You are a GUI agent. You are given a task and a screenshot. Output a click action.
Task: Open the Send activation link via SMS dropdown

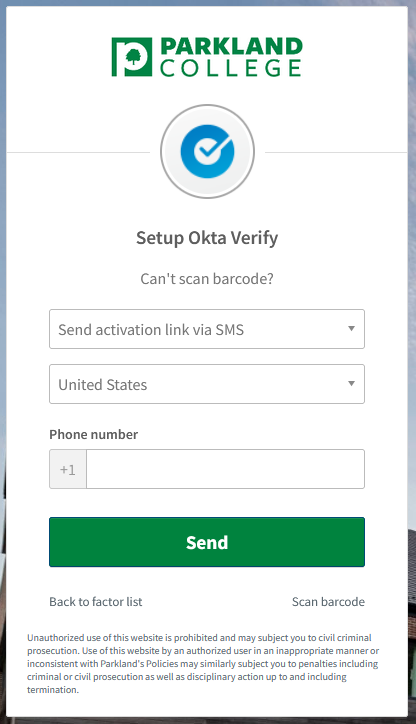207,329
